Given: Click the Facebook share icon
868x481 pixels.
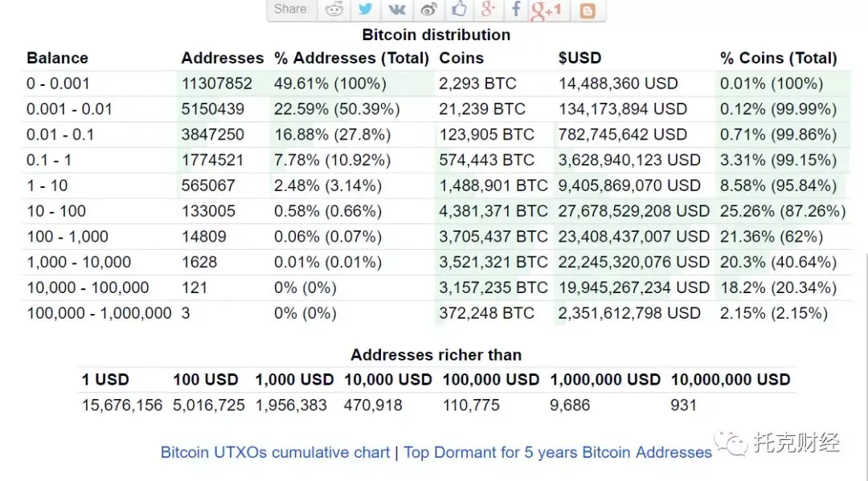Looking at the screenshot, I should tap(515, 10).
